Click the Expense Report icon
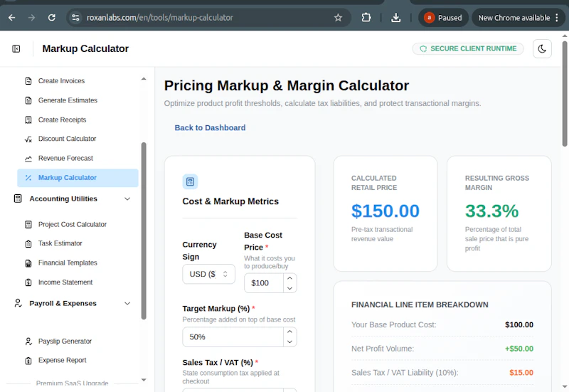 click(28, 361)
